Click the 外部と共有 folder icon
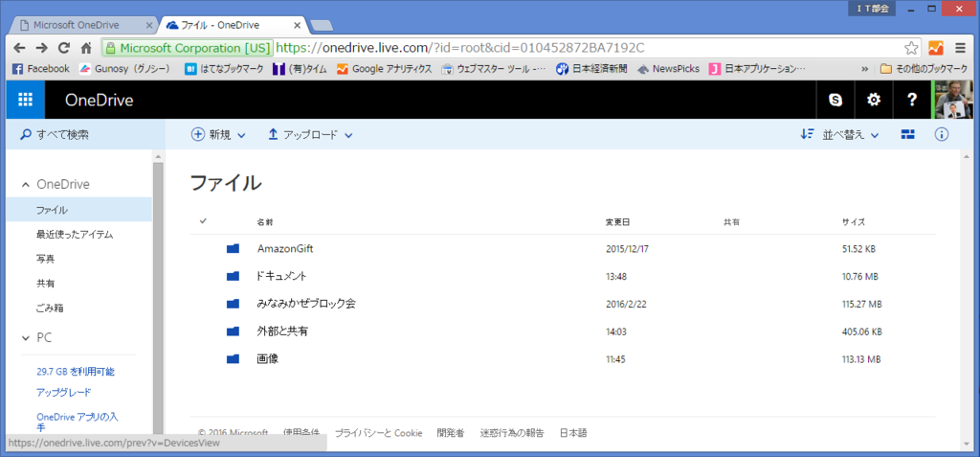980x457 pixels. (234, 331)
